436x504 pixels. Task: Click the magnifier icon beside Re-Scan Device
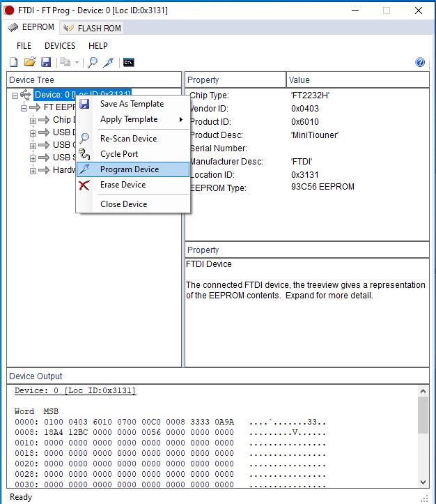click(84, 138)
